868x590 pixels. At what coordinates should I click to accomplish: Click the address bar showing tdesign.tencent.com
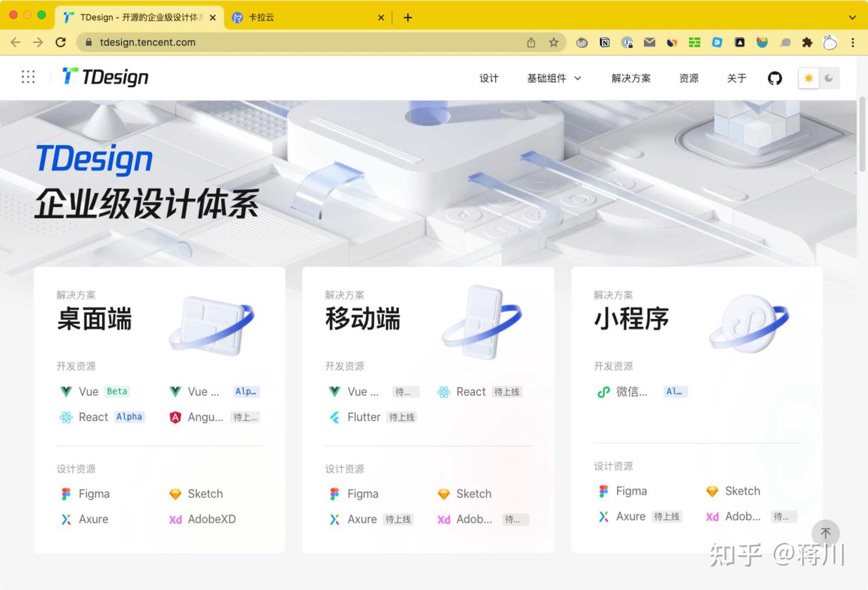tap(147, 42)
